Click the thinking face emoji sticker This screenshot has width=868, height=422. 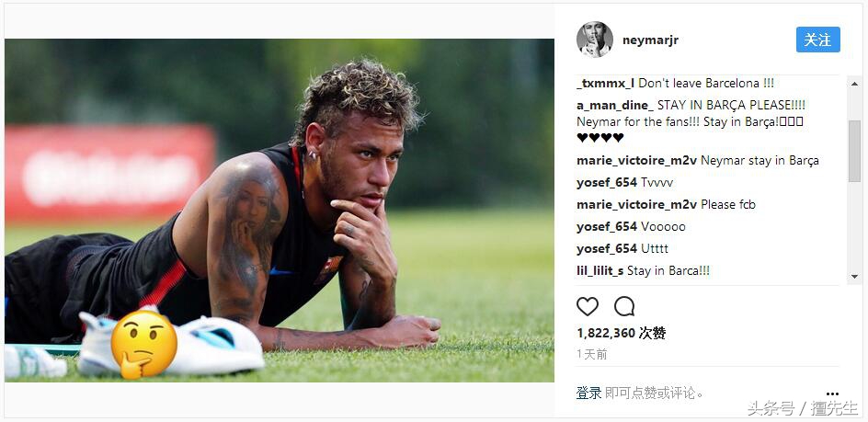pyautogui.click(x=143, y=345)
